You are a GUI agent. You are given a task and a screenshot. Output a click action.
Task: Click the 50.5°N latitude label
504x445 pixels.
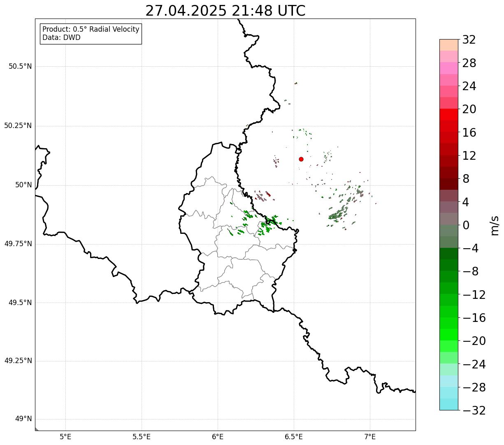pyautogui.click(x=20, y=66)
